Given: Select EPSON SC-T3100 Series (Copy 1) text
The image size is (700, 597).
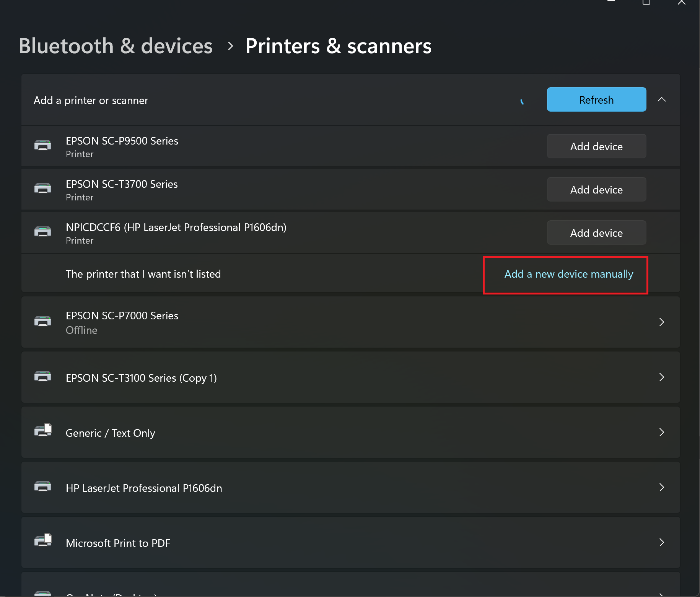Looking at the screenshot, I should (141, 378).
